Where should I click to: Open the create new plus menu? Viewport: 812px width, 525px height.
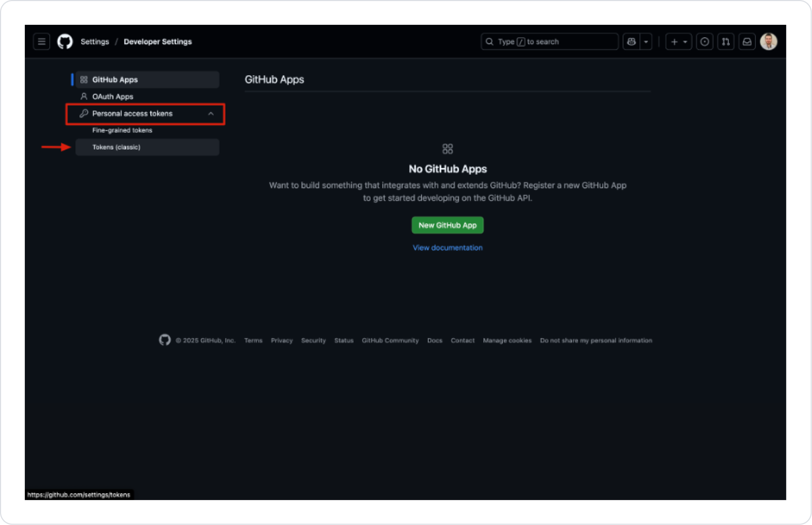coord(679,41)
